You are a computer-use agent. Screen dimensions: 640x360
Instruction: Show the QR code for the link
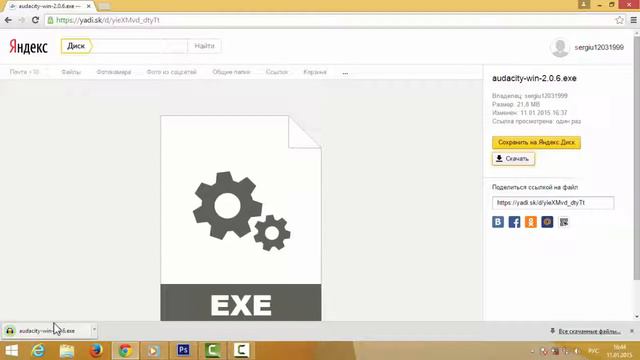click(564, 222)
